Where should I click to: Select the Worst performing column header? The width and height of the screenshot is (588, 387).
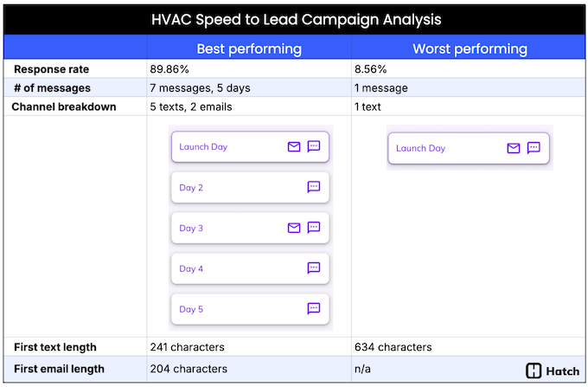click(x=470, y=48)
